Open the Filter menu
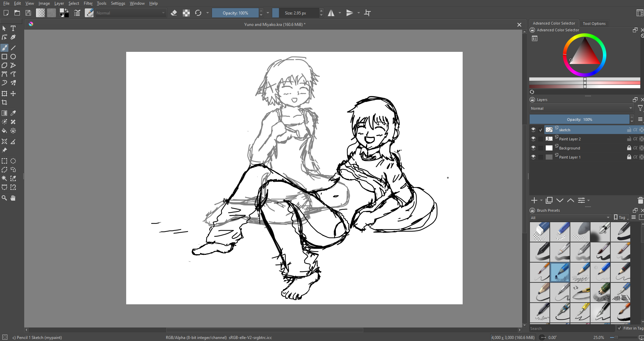The image size is (644, 341). (x=88, y=3)
